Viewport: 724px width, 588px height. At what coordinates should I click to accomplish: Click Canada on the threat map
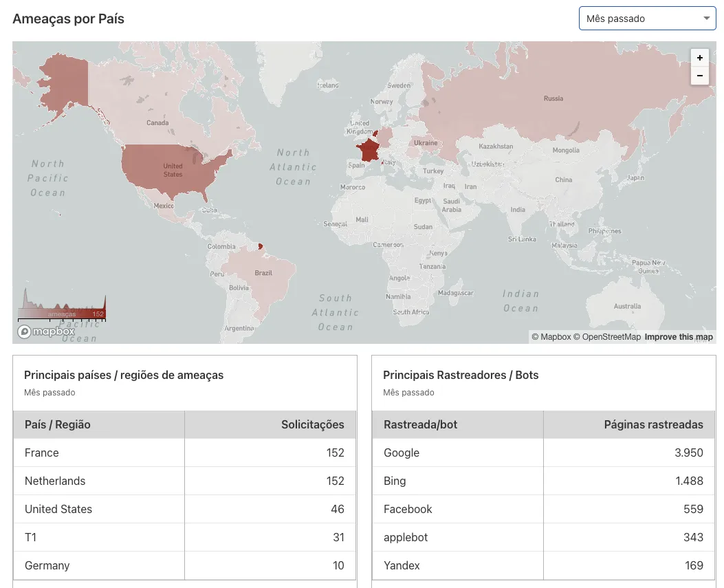pyautogui.click(x=157, y=123)
